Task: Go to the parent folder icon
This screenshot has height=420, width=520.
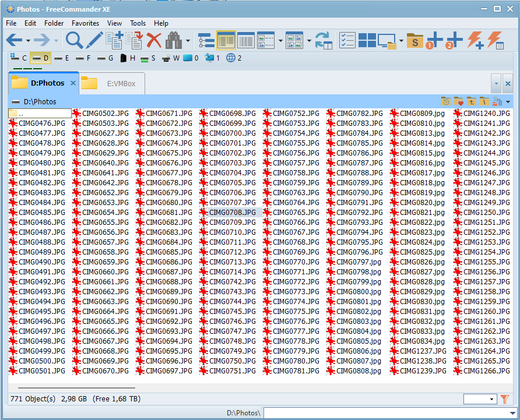Action: (x=471, y=101)
